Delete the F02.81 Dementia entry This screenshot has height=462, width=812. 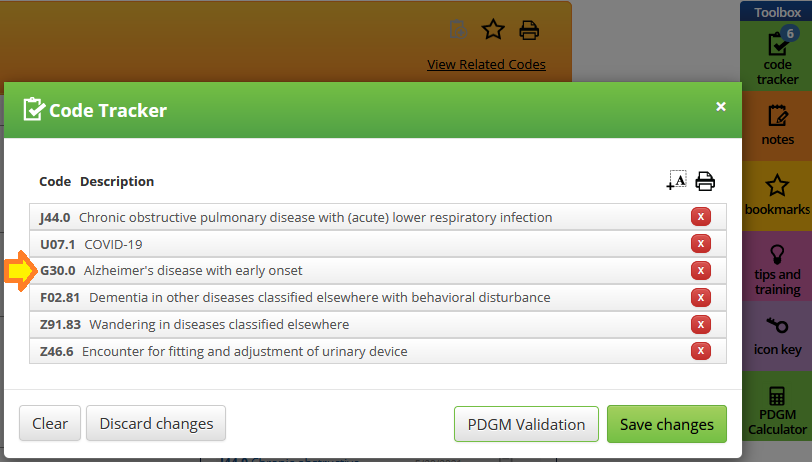click(701, 297)
